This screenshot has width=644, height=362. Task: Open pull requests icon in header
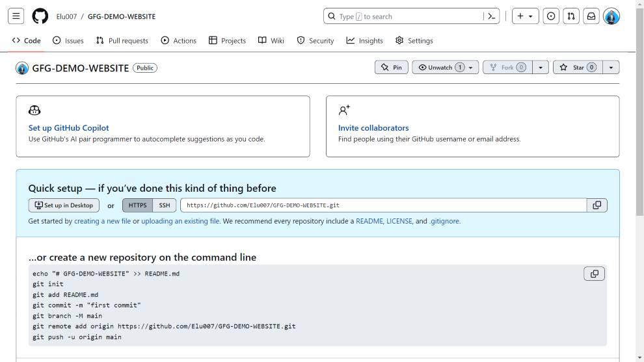point(571,16)
